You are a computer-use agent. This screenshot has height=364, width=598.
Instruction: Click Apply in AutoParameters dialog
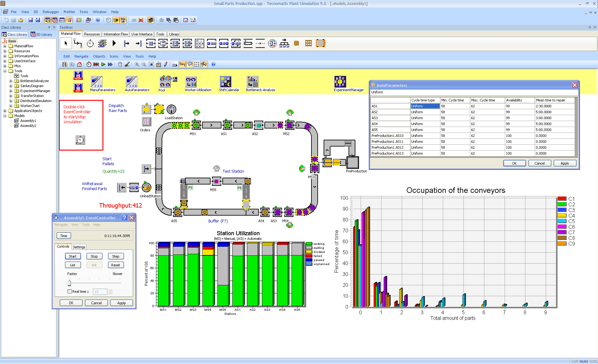pos(565,163)
